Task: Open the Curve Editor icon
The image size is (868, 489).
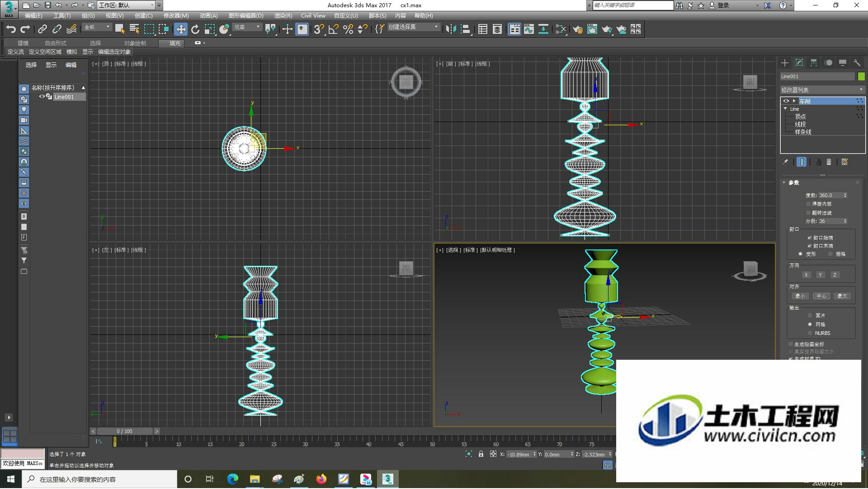Action: tap(529, 29)
